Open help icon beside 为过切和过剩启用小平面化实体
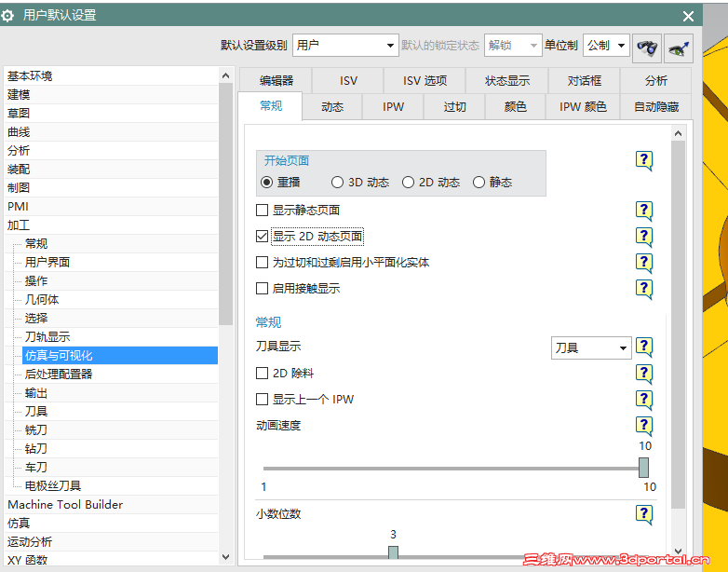 (x=644, y=263)
